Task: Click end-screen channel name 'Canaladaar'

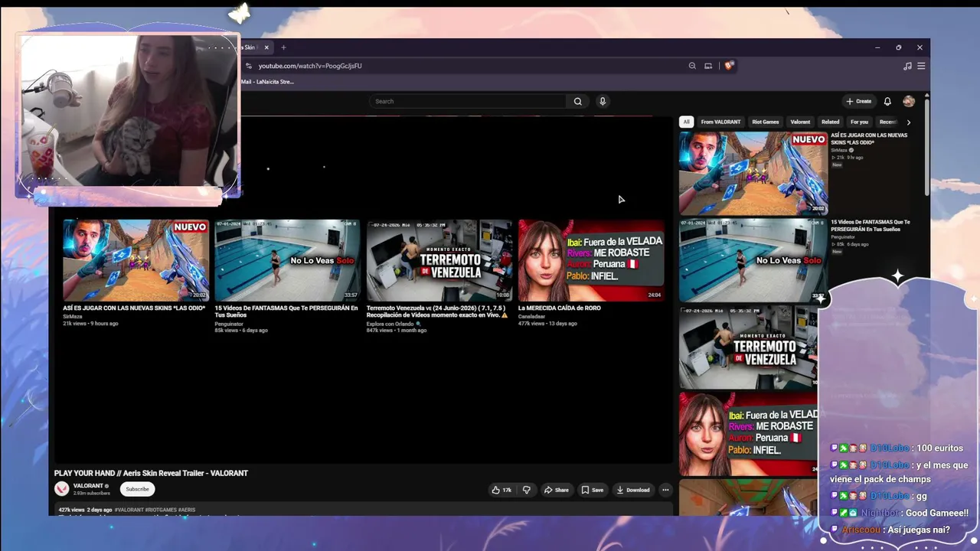Action: coord(532,316)
